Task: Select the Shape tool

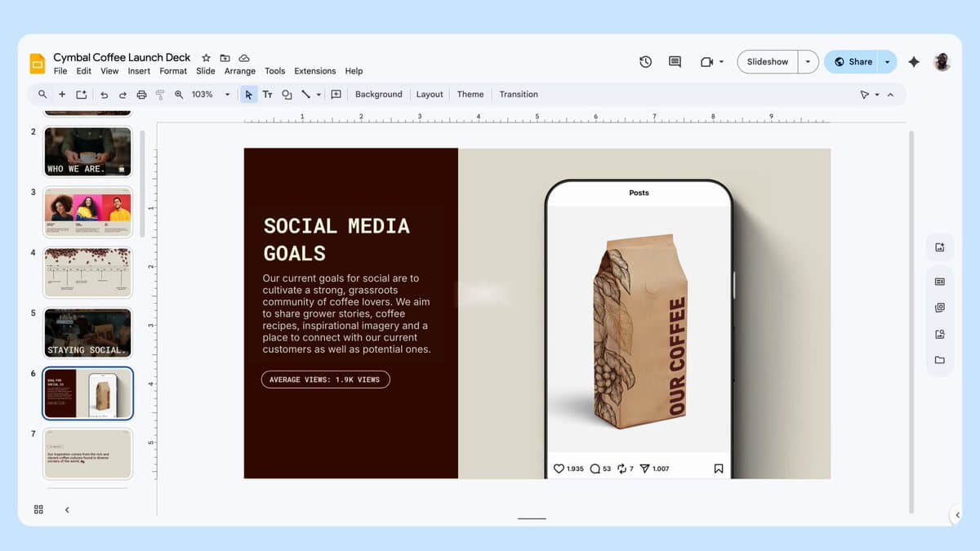Action: (286, 94)
